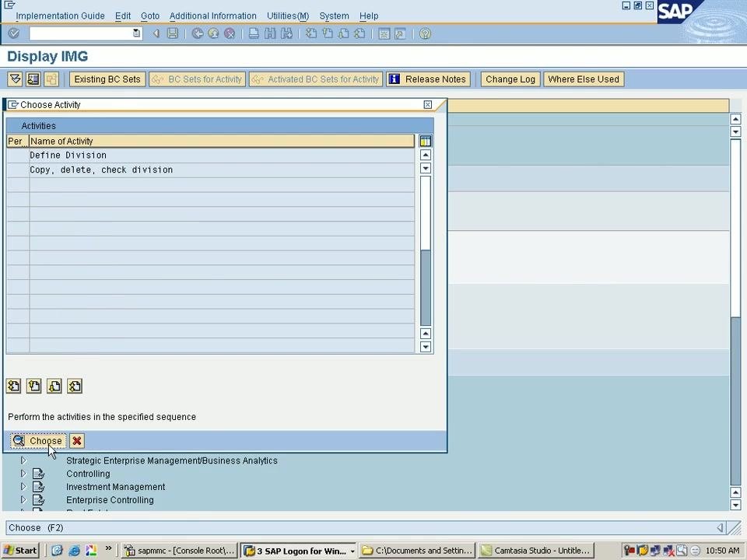747x560 pixels.
Task: Click the Find binoculars icon
Action: click(x=270, y=33)
